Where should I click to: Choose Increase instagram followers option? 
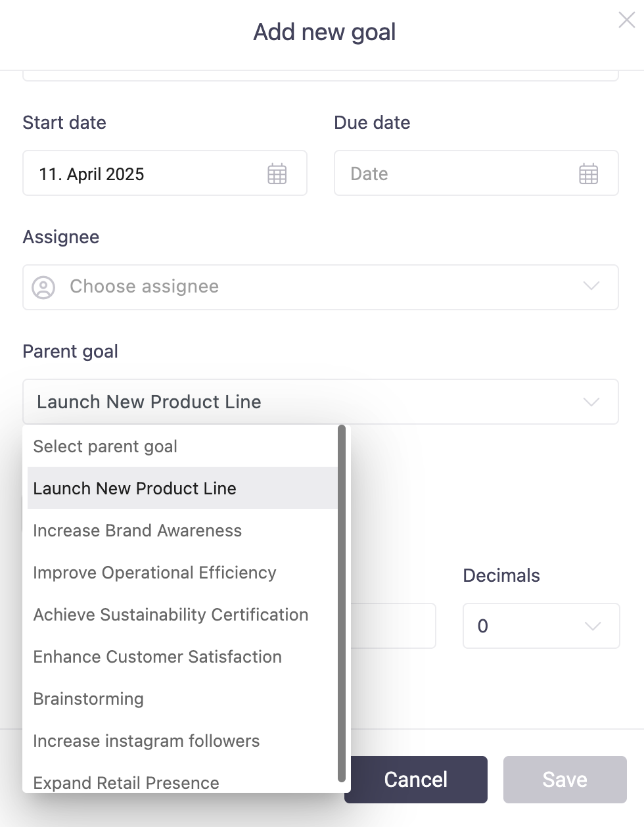[x=147, y=741]
